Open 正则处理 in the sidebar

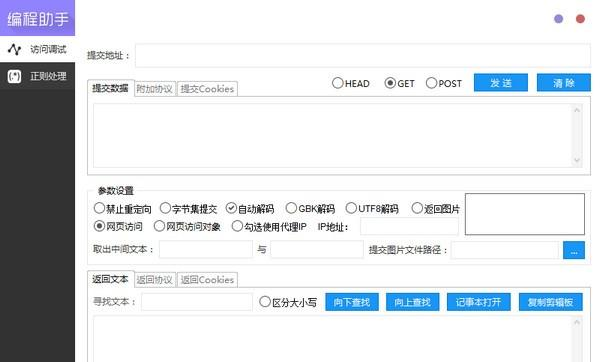click(38, 76)
